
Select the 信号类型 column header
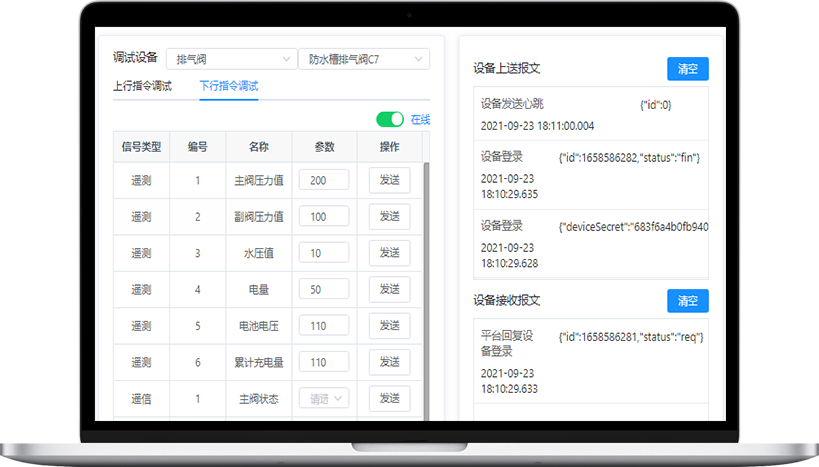tap(142, 147)
